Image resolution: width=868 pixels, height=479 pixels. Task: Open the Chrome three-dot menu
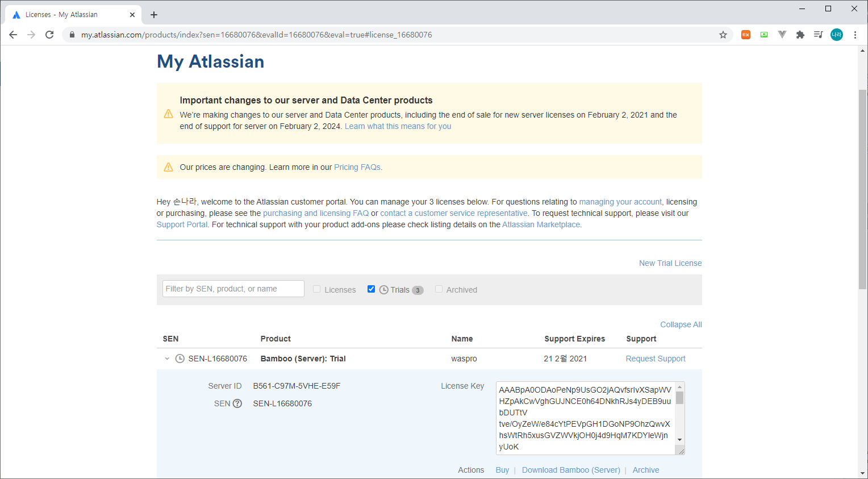855,35
